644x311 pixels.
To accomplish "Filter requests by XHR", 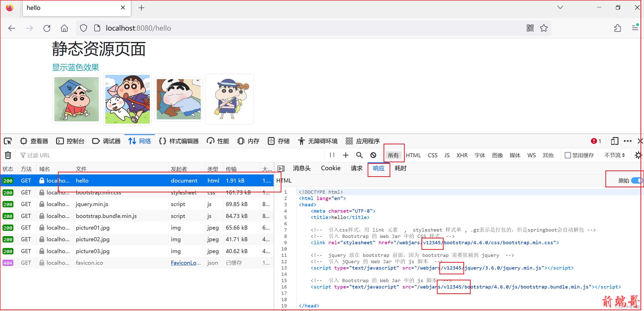I will (x=462, y=155).
